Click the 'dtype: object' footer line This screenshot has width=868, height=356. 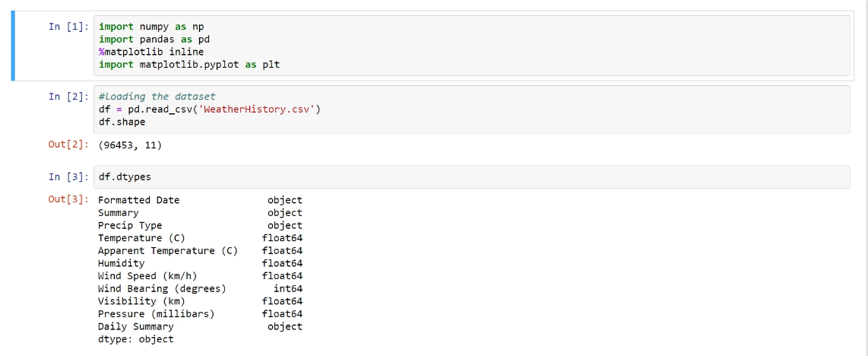136,339
